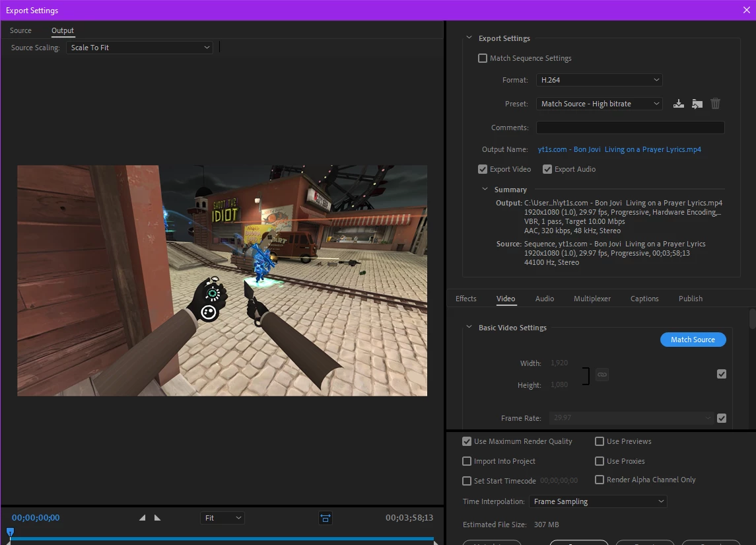Click the Set Start Timecode value
This screenshot has height=545, width=756.
point(559,481)
